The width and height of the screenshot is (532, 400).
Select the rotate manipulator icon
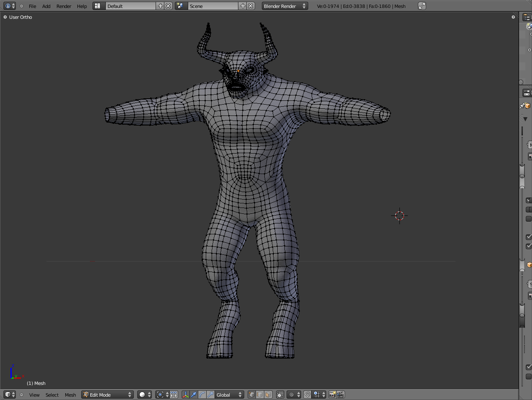coord(202,395)
